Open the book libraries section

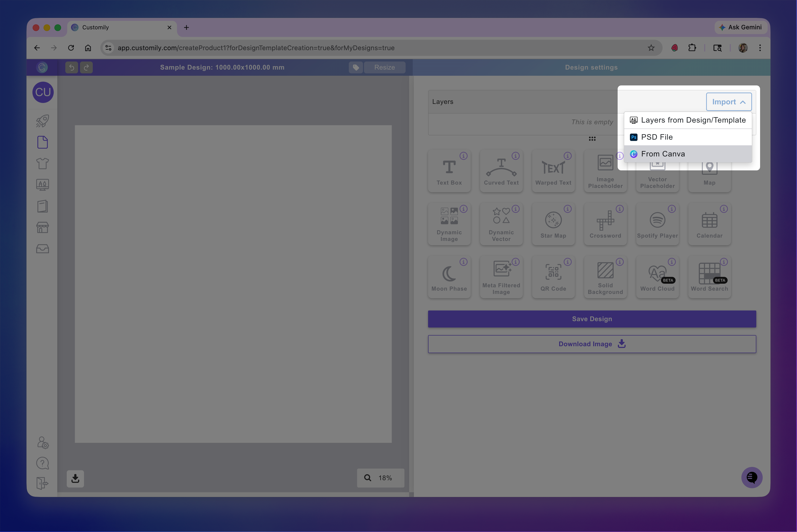tap(42, 206)
